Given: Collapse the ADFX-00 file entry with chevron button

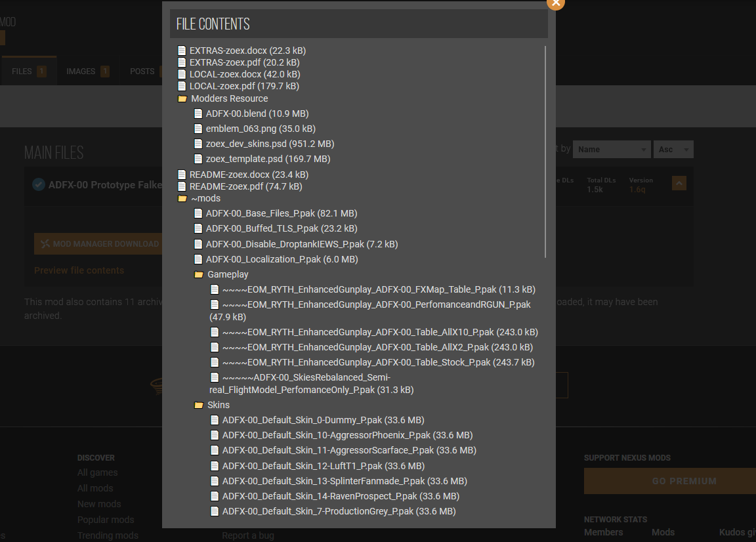Looking at the screenshot, I should tap(679, 183).
